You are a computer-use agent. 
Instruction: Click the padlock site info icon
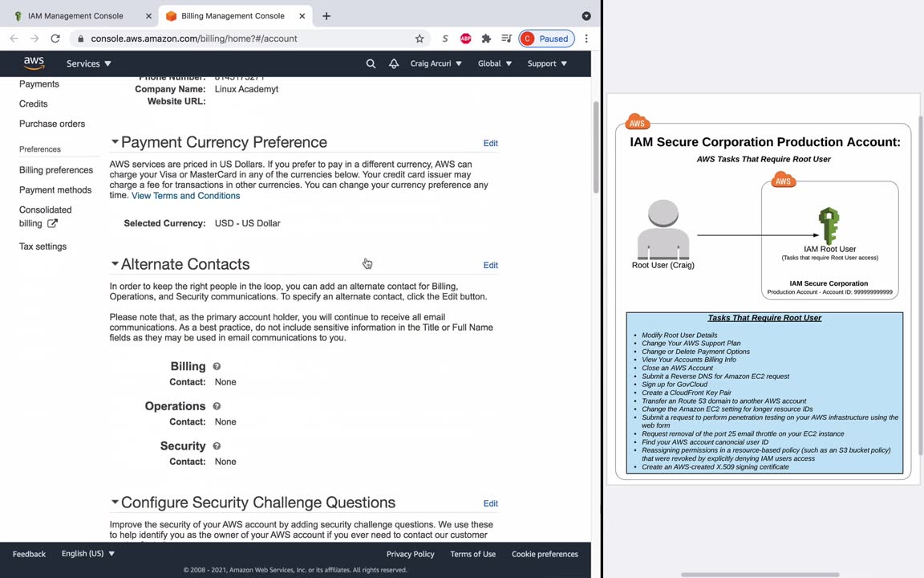tap(81, 39)
